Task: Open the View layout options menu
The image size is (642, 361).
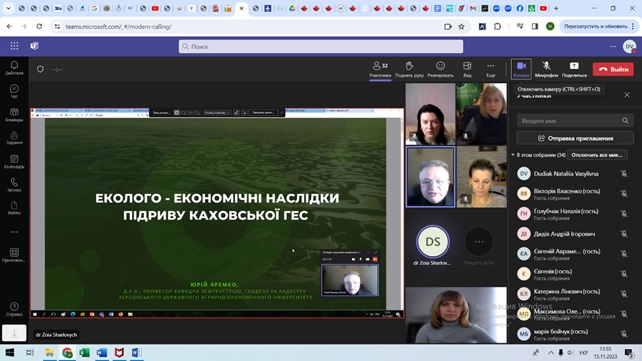Action: (467, 69)
